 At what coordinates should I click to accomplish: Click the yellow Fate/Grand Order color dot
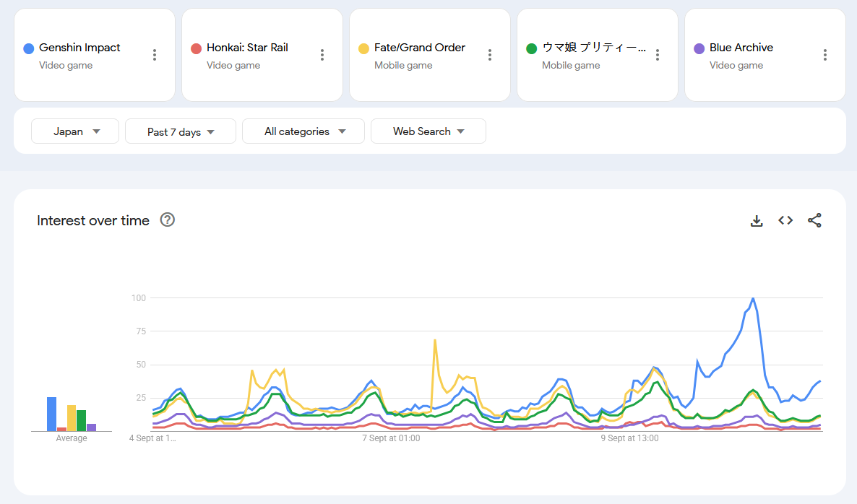pos(363,48)
